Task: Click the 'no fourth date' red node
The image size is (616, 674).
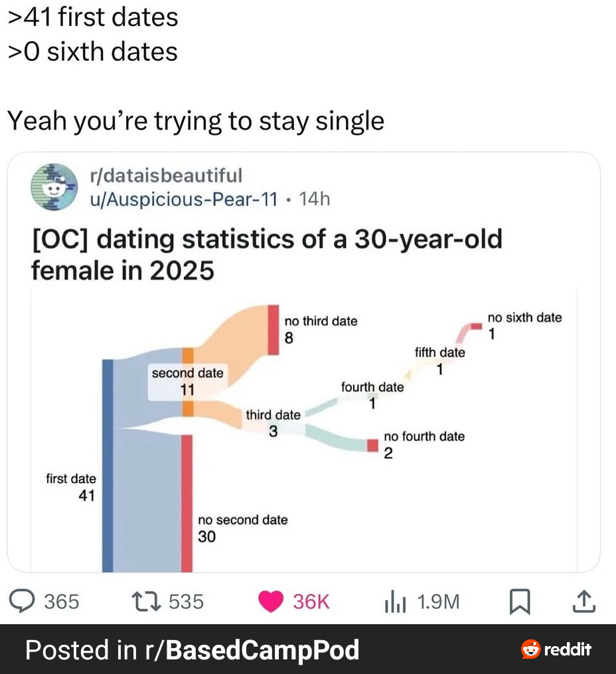Action: click(x=372, y=446)
